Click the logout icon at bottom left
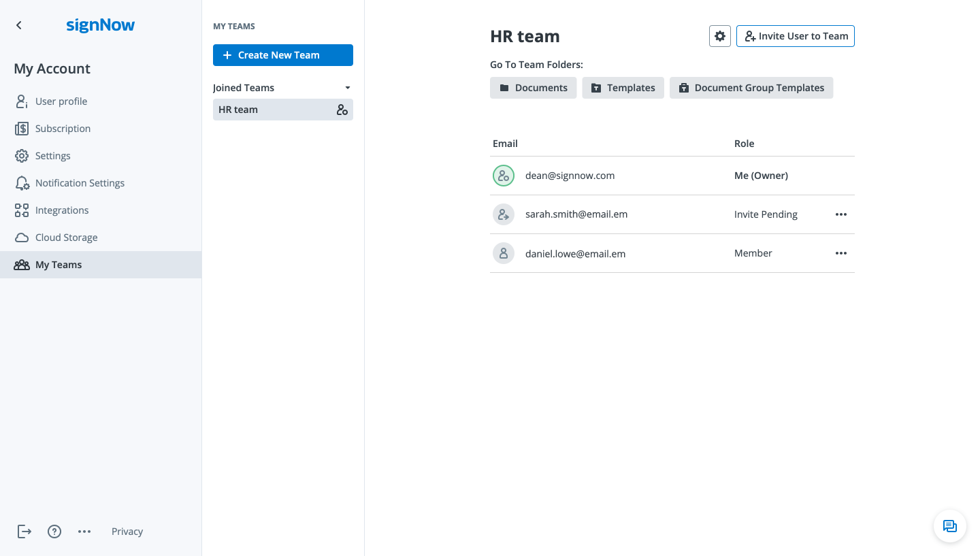The image size is (980, 556). point(24,532)
